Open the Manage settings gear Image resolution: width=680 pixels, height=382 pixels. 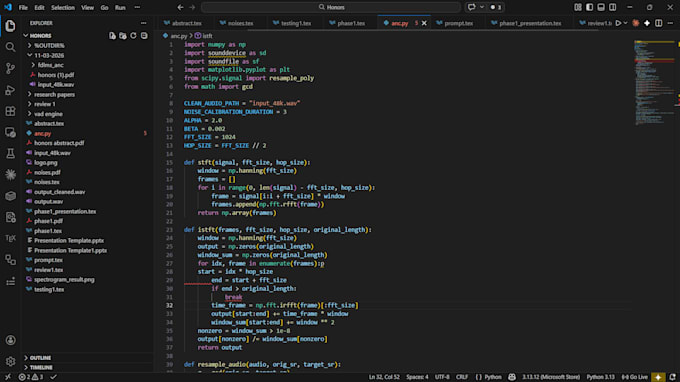(10, 361)
